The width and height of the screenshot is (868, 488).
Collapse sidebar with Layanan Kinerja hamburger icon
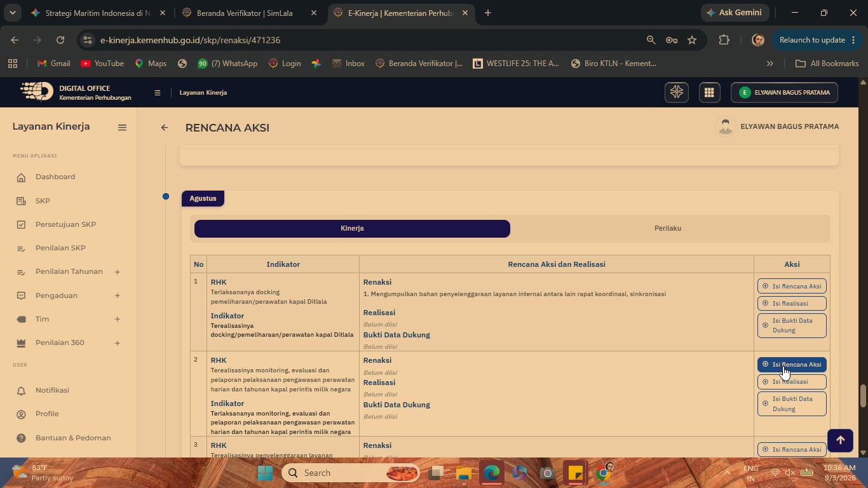(122, 127)
